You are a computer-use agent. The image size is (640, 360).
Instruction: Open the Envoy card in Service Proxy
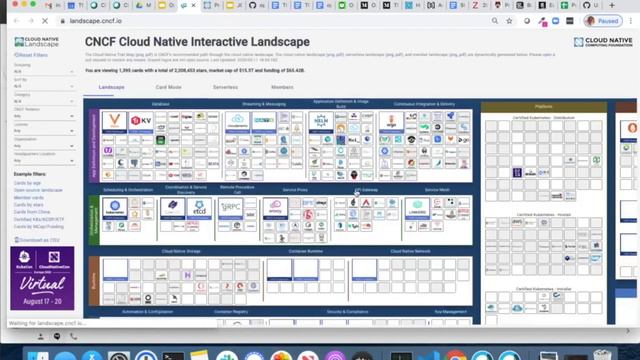275,209
